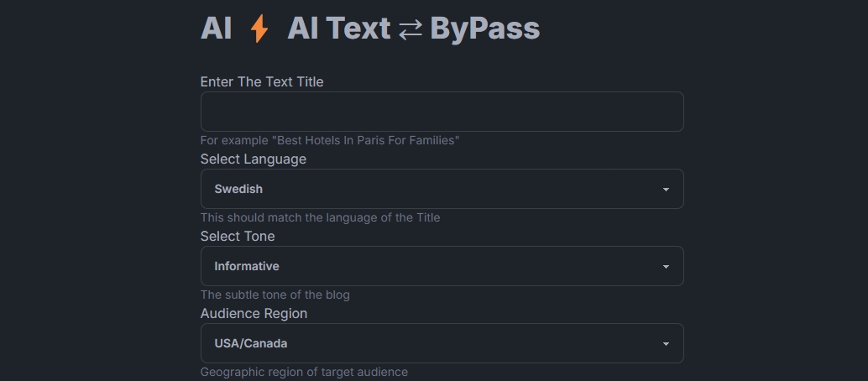Image resolution: width=868 pixels, height=381 pixels.
Task: Click the "Select Tone" label
Action: 238,236
